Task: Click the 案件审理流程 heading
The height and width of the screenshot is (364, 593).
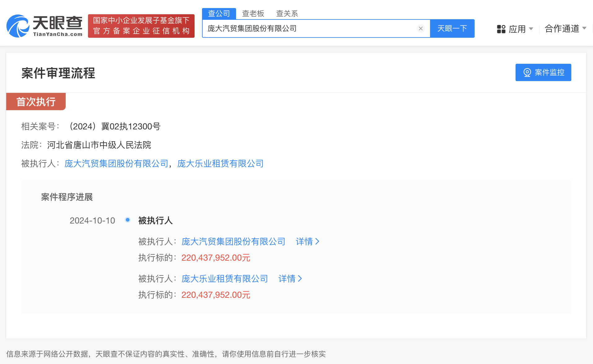Action: (58, 73)
